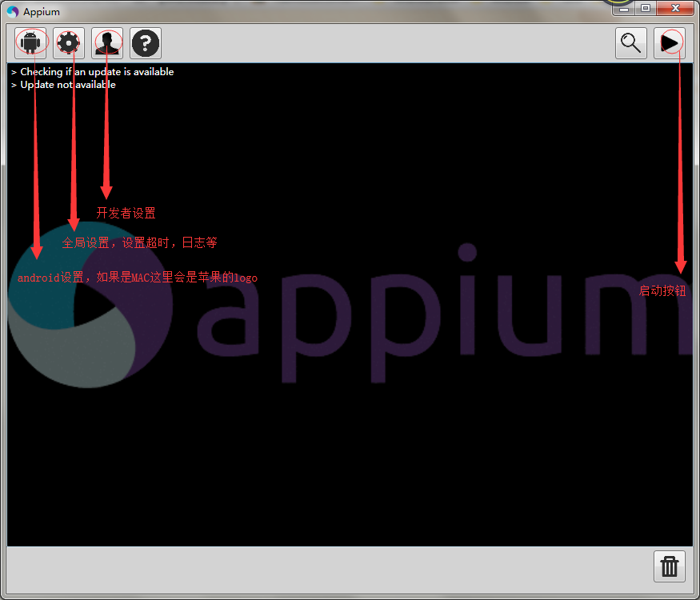Maximize the Appium window
This screenshot has width=700, height=600.
click(x=646, y=9)
